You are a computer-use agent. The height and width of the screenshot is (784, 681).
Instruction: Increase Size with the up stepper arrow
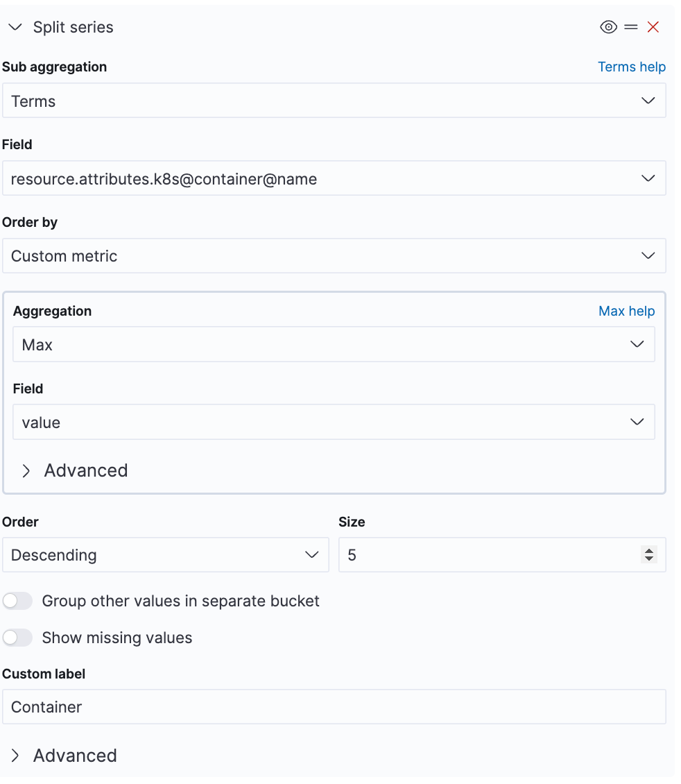click(x=649, y=551)
